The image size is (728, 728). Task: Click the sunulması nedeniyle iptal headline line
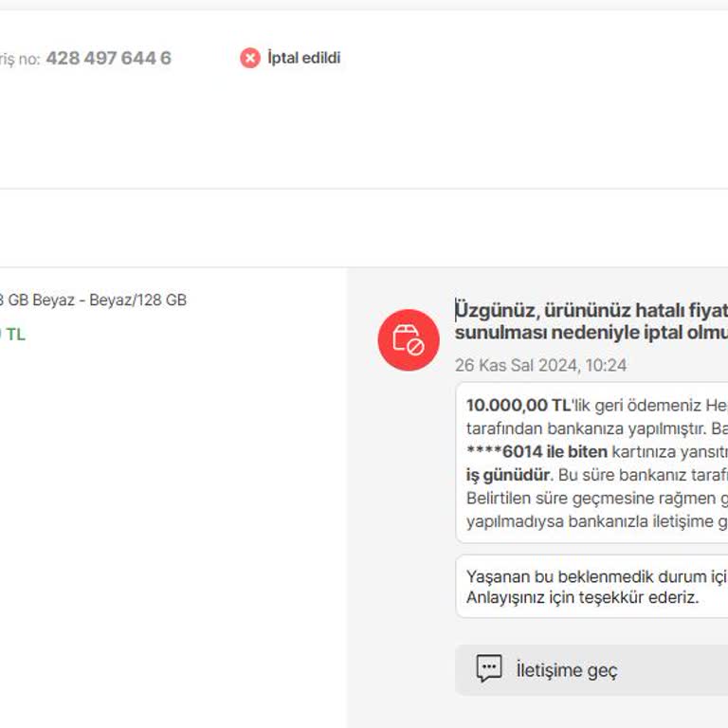(x=591, y=333)
